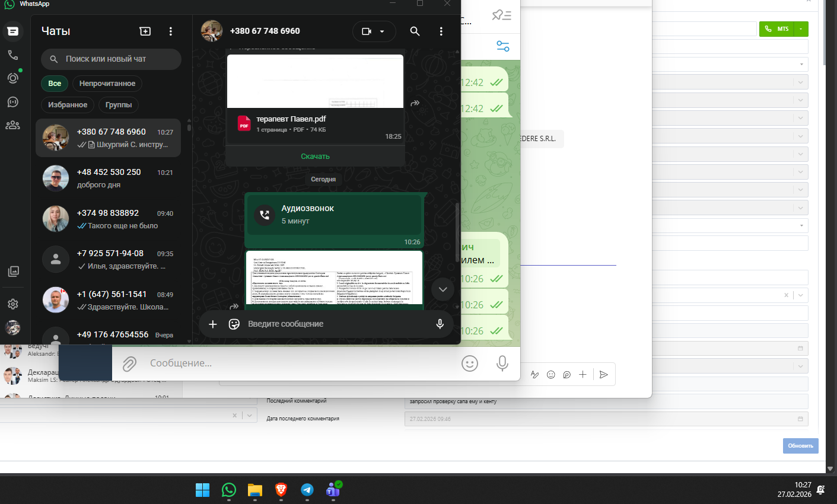Attach a file with the Telegram paperclip
837x504 pixels.
point(129,363)
